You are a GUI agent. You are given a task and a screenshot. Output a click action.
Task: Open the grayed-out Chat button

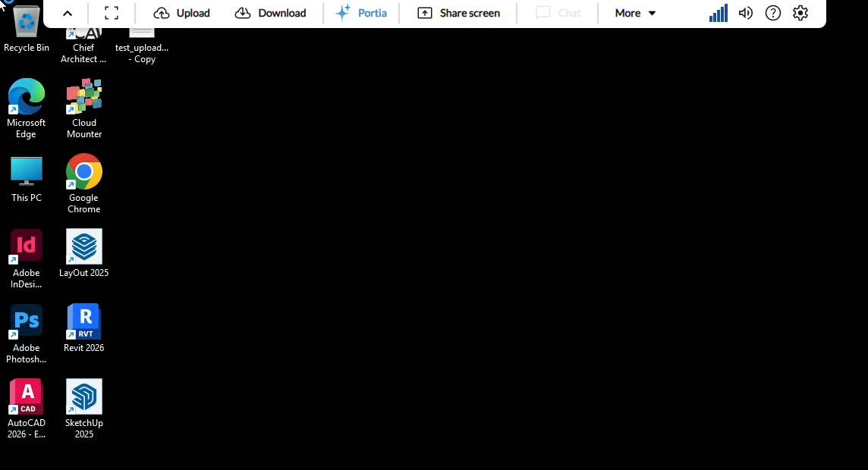pyautogui.click(x=558, y=14)
